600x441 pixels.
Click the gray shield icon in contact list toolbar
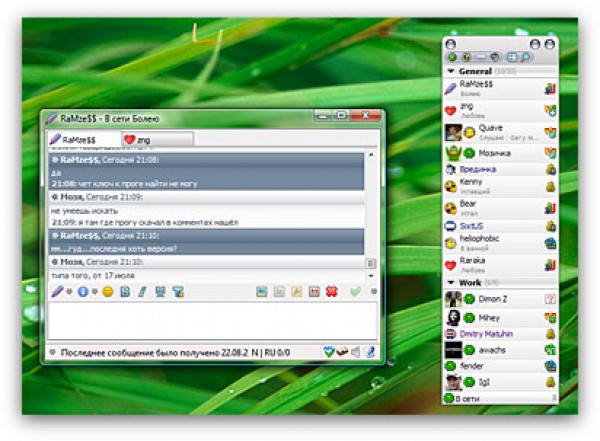(495, 57)
